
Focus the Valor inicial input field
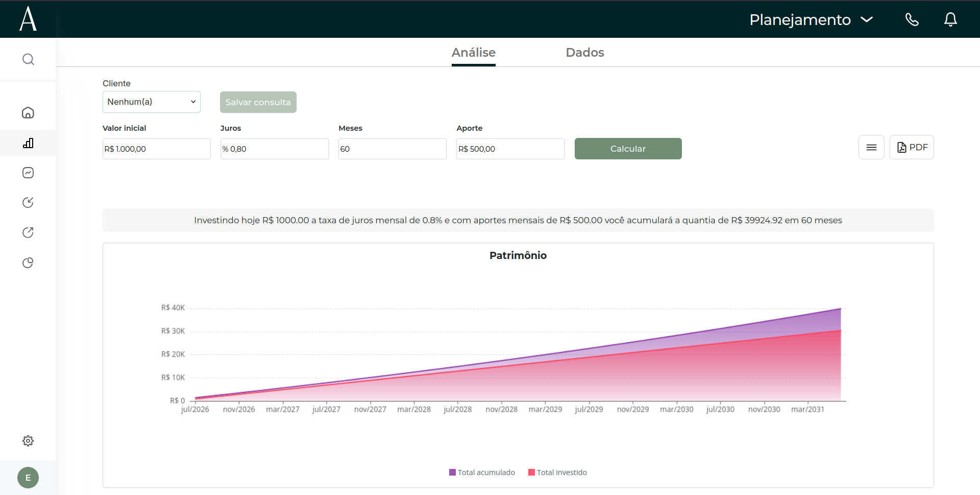pyautogui.click(x=157, y=149)
